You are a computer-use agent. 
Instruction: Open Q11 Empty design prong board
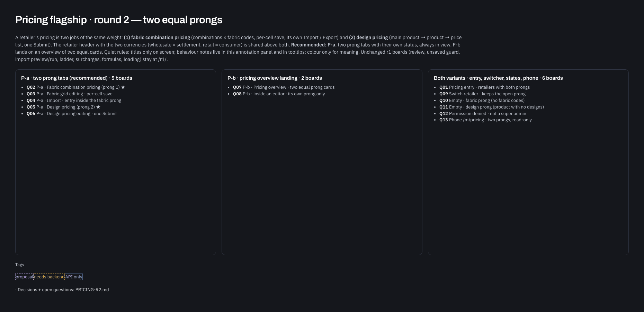(492, 107)
